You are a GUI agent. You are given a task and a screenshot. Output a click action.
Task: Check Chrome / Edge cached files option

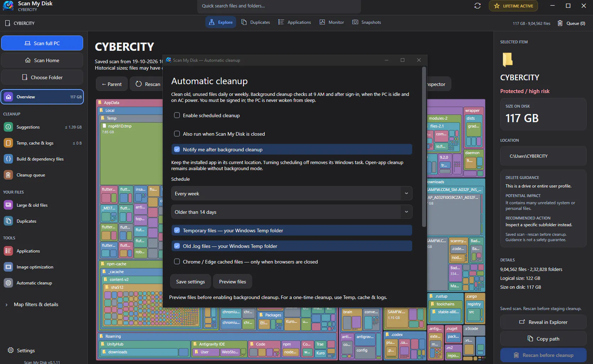click(177, 262)
